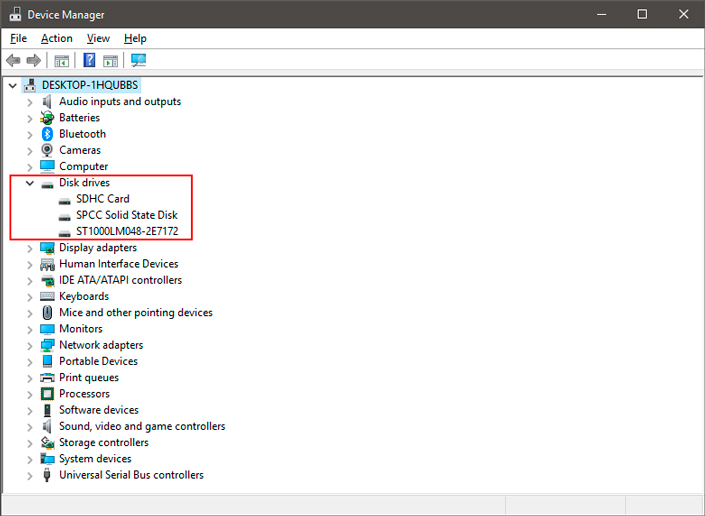This screenshot has width=705, height=516.
Task: Select the SDHC Card entry
Action: click(x=103, y=199)
